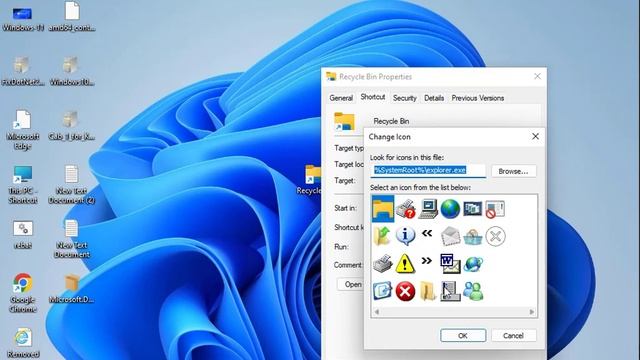Viewport: 640px width, 360px height.
Task: Select the Word document with envelope icon
Action: (x=450, y=263)
